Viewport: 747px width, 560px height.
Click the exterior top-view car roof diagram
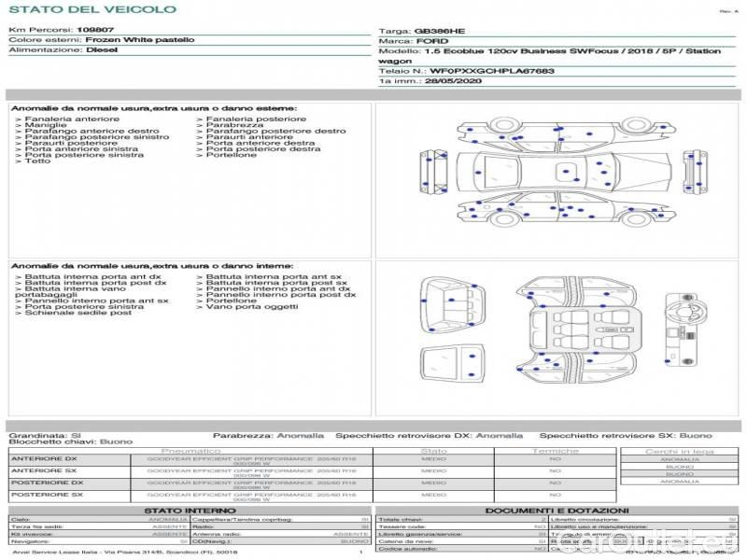(564, 172)
